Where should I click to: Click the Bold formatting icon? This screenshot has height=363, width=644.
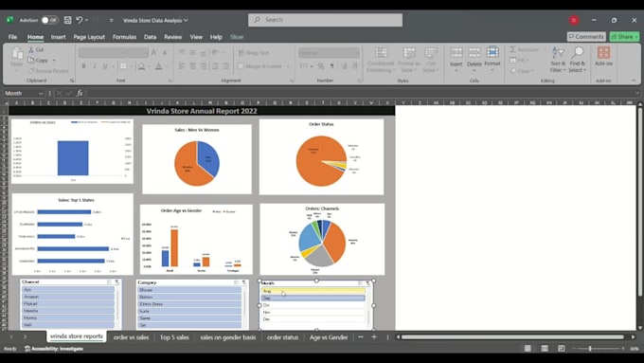click(x=83, y=66)
